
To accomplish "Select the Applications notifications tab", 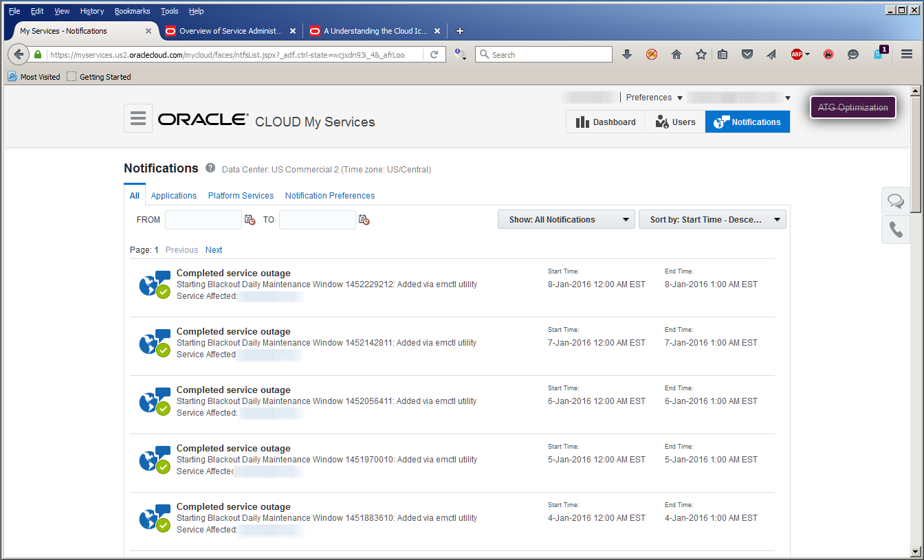I will click(x=174, y=196).
